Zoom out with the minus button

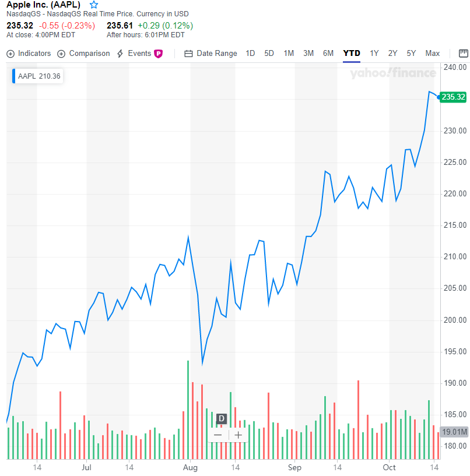(218, 435)
